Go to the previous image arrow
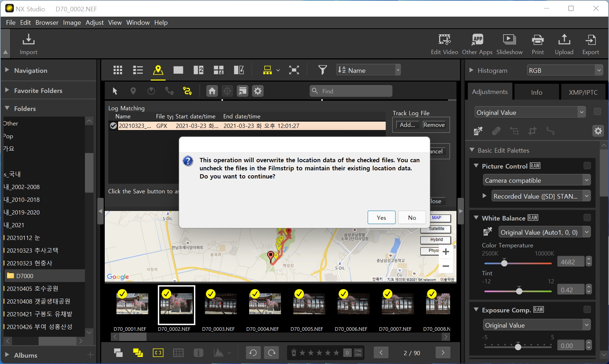The height and width of the screenshot is (364, 609). click(381, 353)
